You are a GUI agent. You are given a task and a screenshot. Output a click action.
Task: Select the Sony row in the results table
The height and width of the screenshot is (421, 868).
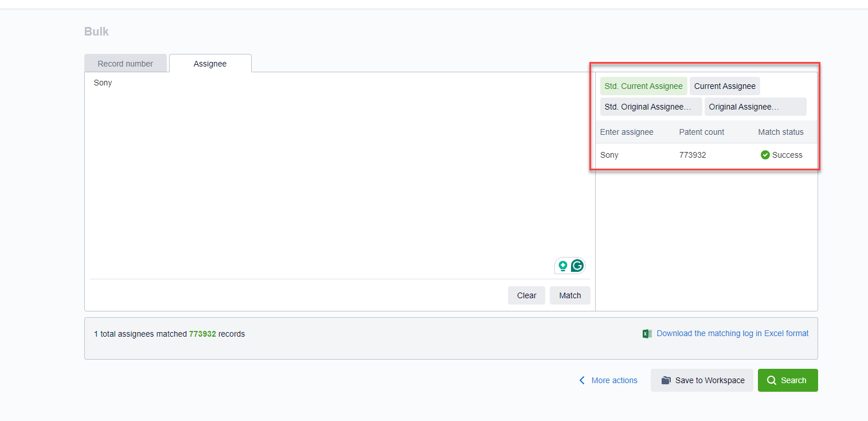(x=609, y=155)
